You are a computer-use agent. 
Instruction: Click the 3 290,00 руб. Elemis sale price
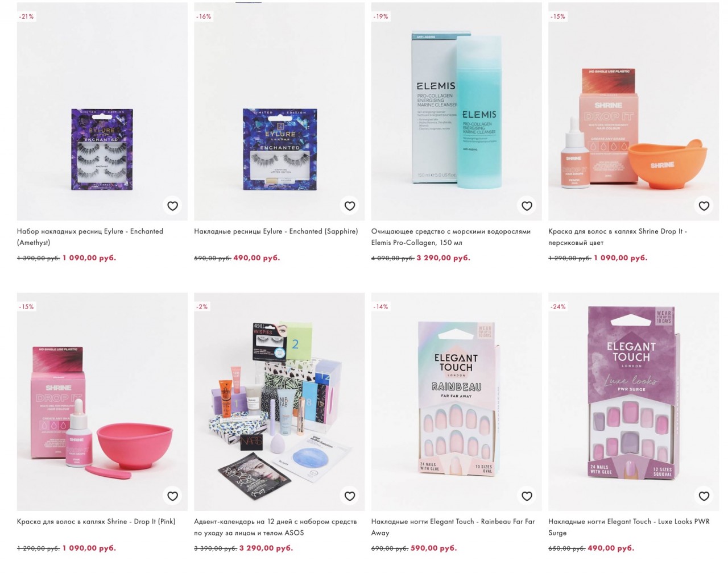443,258
